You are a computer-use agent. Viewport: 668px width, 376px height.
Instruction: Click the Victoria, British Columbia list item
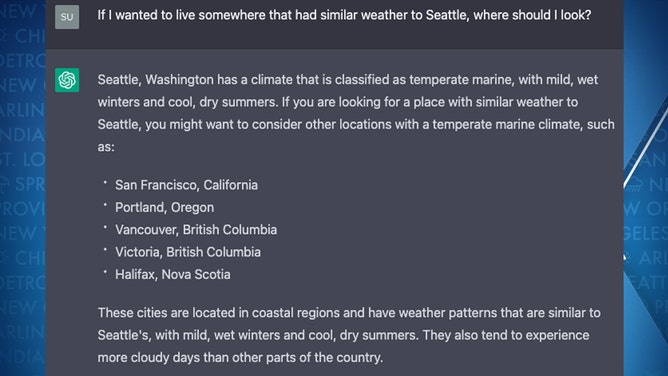pyautogui.click(x=188, y=252)
